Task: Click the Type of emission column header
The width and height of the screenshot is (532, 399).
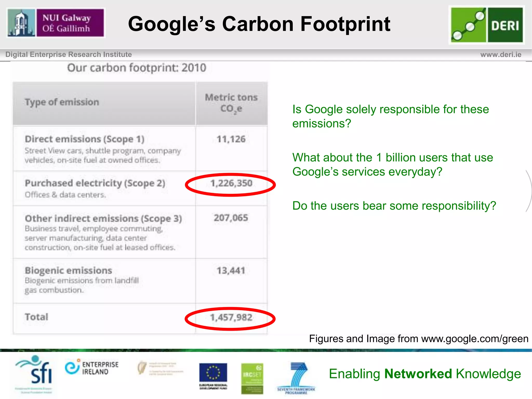Action: 62,102
